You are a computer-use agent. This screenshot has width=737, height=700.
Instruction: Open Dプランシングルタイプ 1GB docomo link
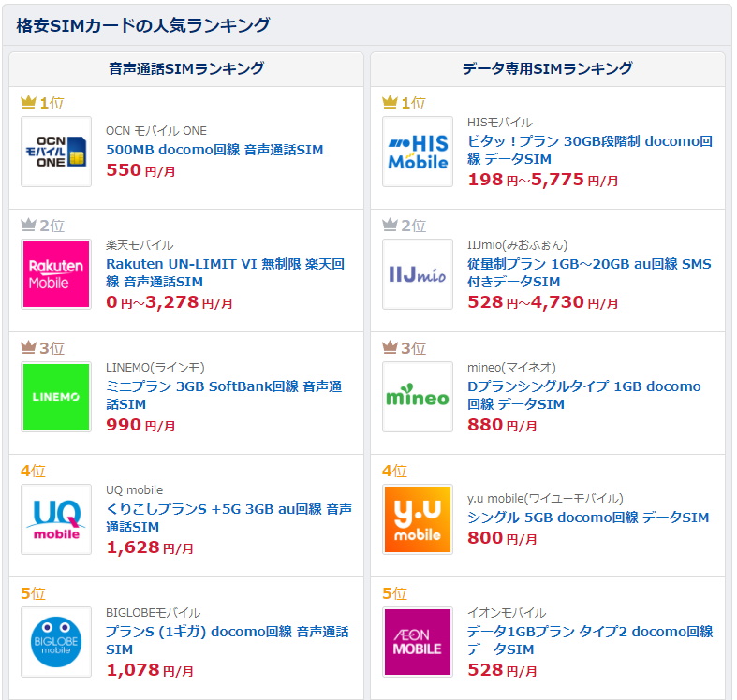(584, 396)
